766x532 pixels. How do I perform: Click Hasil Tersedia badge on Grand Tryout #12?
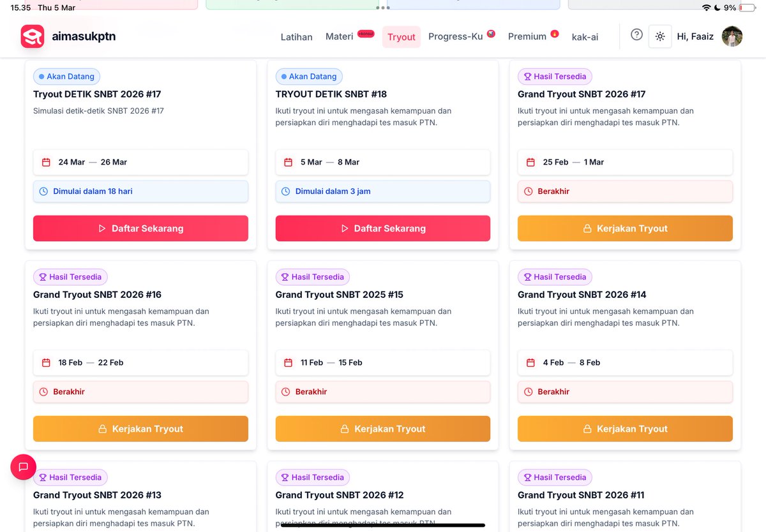(313, 477)
